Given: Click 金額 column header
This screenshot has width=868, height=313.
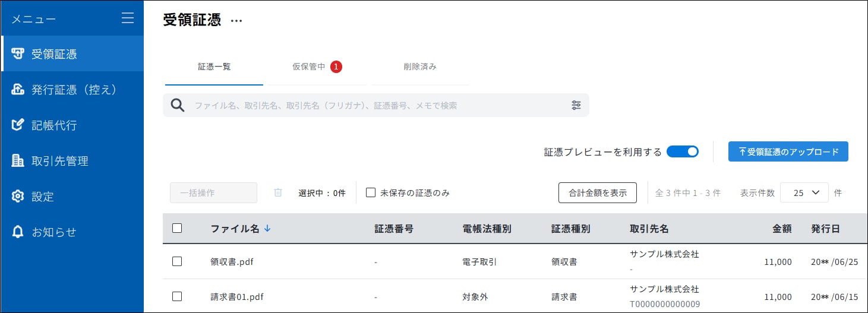Looking at the screenshot, I should [782, 229].
